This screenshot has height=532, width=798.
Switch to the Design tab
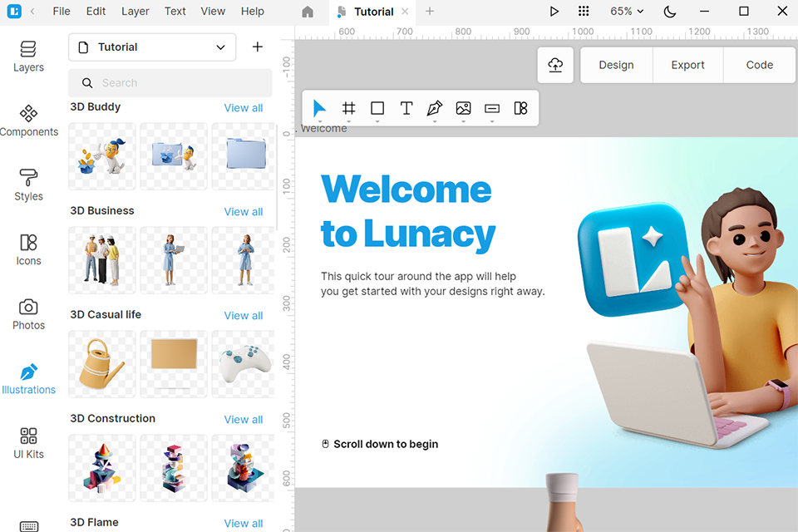(616, 65)
